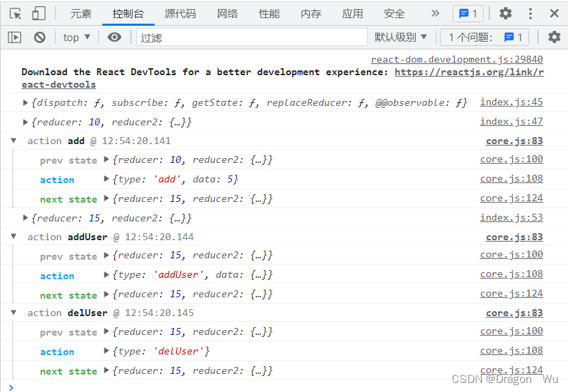The width and height of the screenshot is (568, 392).
Task: Expand the type 'delUser' action object
Action: [x=106, y=351]
